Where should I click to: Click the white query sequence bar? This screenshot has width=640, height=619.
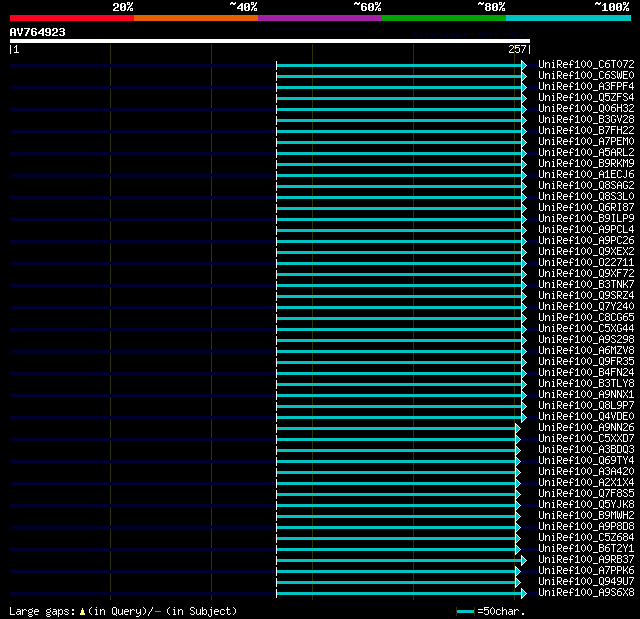pos(270,41)
